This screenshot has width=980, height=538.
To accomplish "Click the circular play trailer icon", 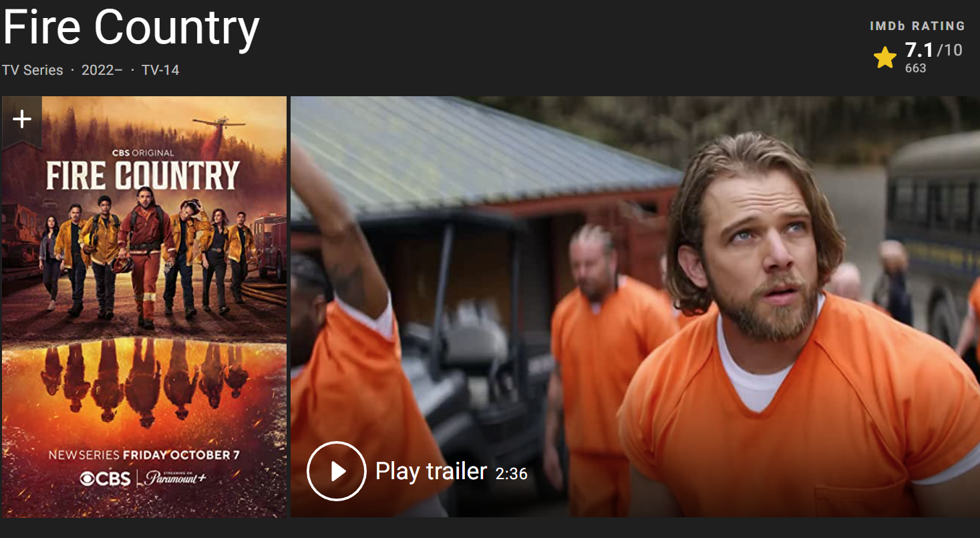I will click(x=337, y=471).
